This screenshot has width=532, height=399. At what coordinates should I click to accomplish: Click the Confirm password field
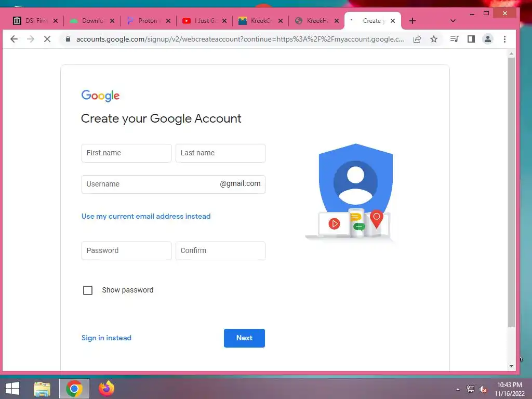220,251
